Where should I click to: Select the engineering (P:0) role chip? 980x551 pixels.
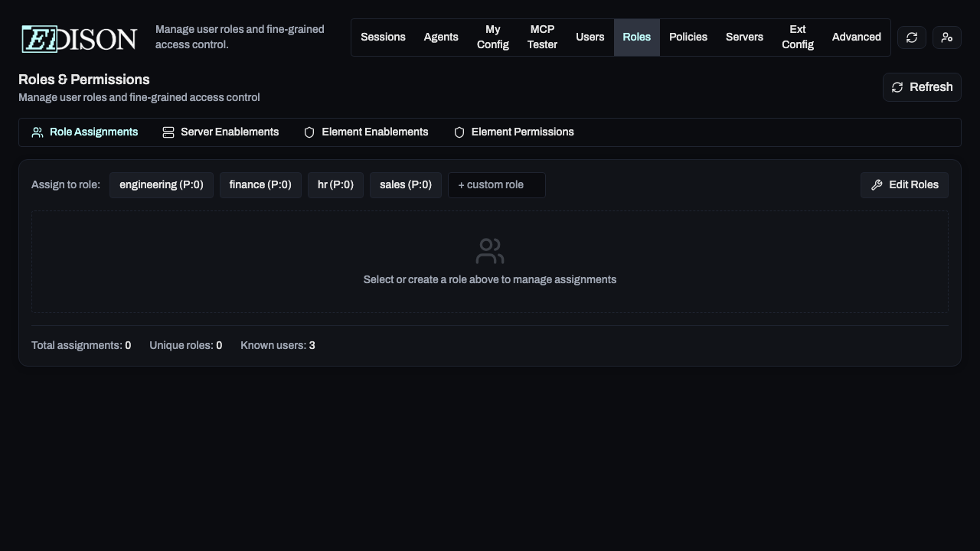coord(161,184)
